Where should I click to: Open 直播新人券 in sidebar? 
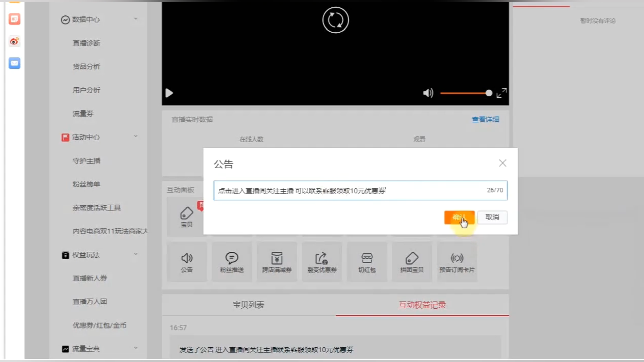tap(90, 278)
